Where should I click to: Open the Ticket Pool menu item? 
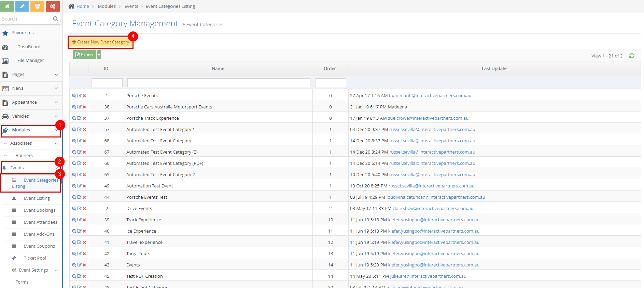[x=35, y=258]
